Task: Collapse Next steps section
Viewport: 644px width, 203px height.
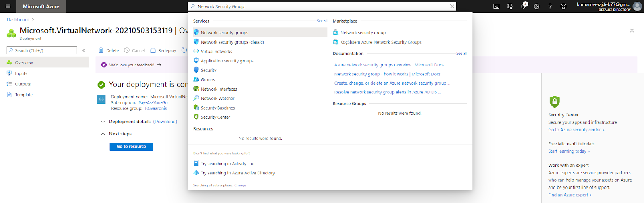Action: point(103,134)
